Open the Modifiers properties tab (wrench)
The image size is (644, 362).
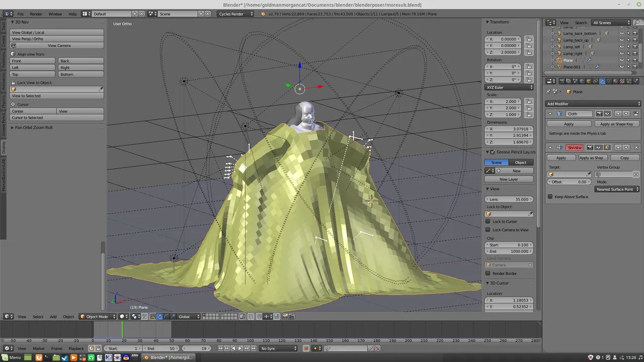click(602, 81)
